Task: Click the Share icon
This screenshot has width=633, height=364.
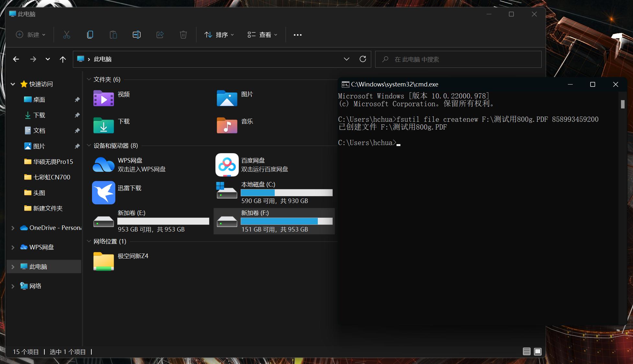Action: coord(160,35)
